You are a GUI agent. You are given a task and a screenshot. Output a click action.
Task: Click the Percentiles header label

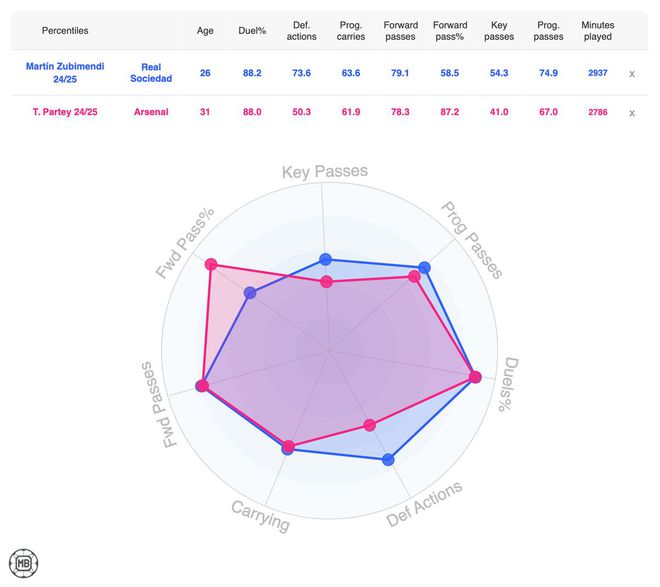[64, 30]
